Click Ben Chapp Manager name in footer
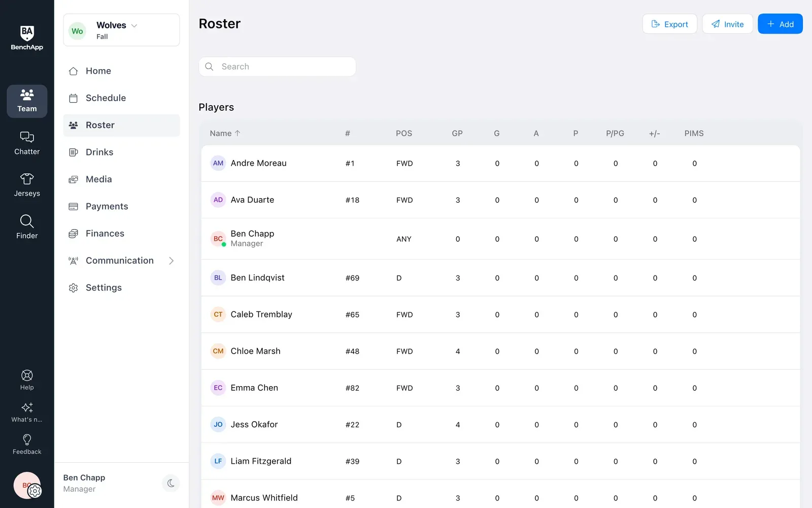This screenshot has height=508, width=812. 84,483
